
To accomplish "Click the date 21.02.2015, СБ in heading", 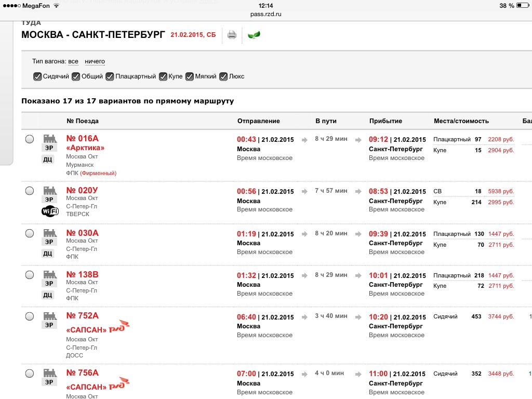I will click(193, 35).
